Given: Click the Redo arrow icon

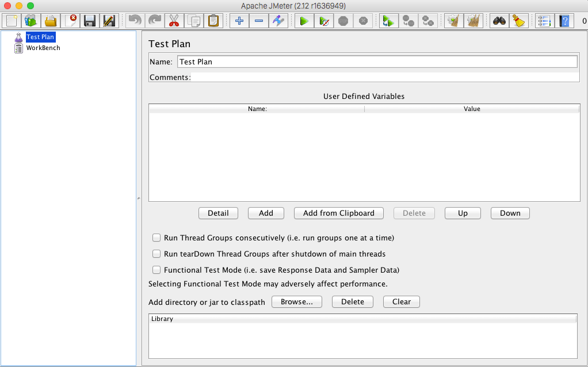Looking at the screenshot, I should pyautogui.click(x=155, y=21).
